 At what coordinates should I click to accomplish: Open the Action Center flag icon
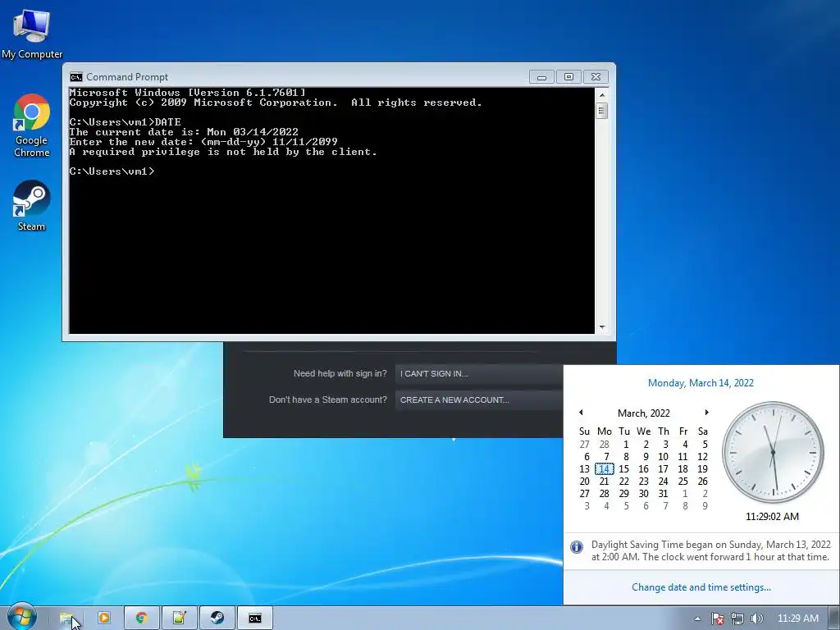coord(717,619)
